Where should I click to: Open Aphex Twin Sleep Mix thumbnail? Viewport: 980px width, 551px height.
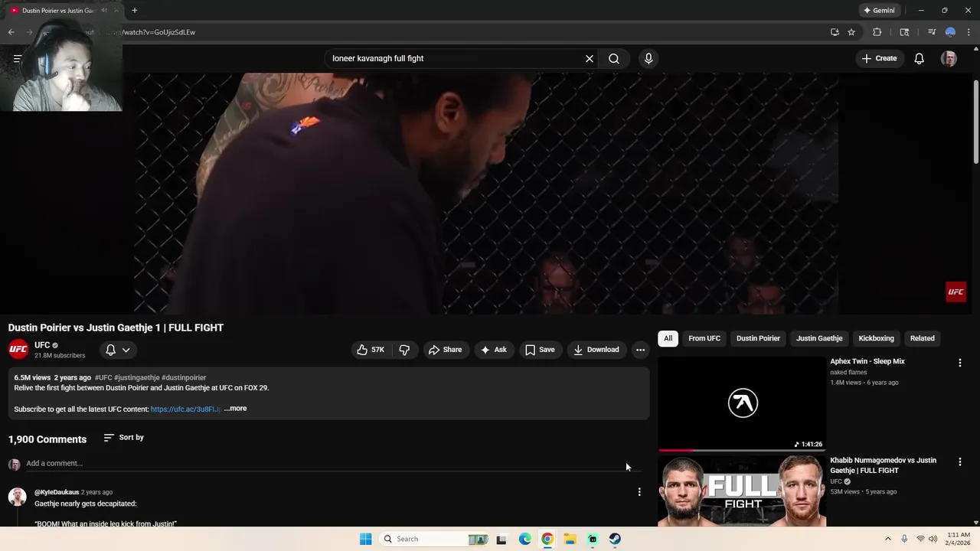tap(742, 403)
